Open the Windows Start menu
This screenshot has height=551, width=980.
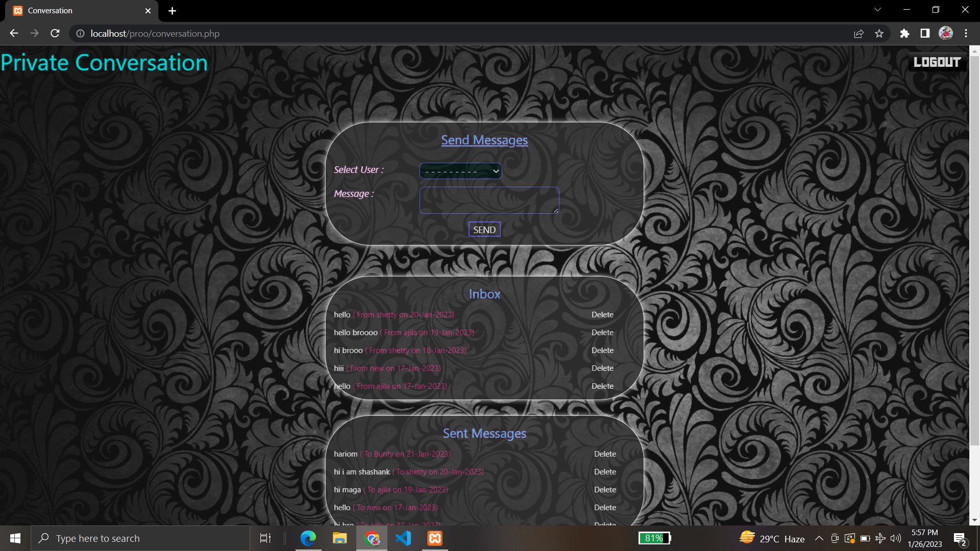15,538
